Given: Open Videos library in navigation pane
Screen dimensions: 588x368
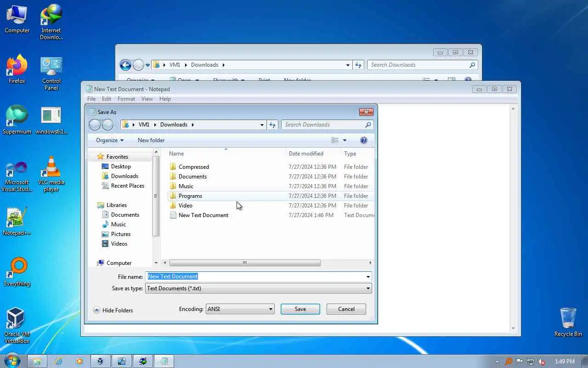Looking at the screenshot, I should click(x=119, y=244).
